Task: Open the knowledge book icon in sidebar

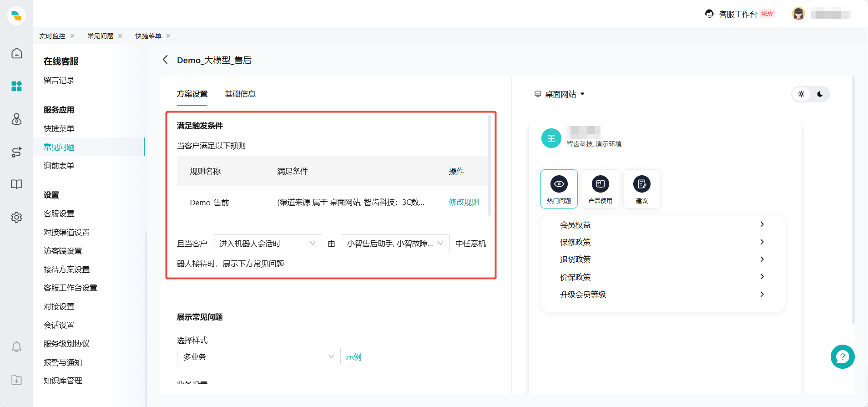Action: point(16,184)
